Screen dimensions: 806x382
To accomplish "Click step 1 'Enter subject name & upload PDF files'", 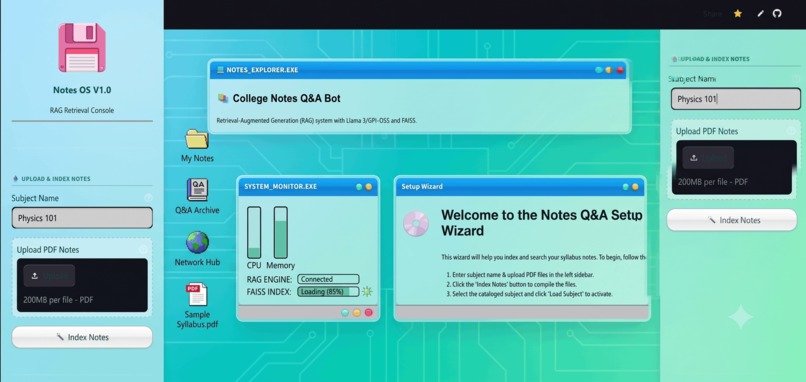I will tap(520, 275).
